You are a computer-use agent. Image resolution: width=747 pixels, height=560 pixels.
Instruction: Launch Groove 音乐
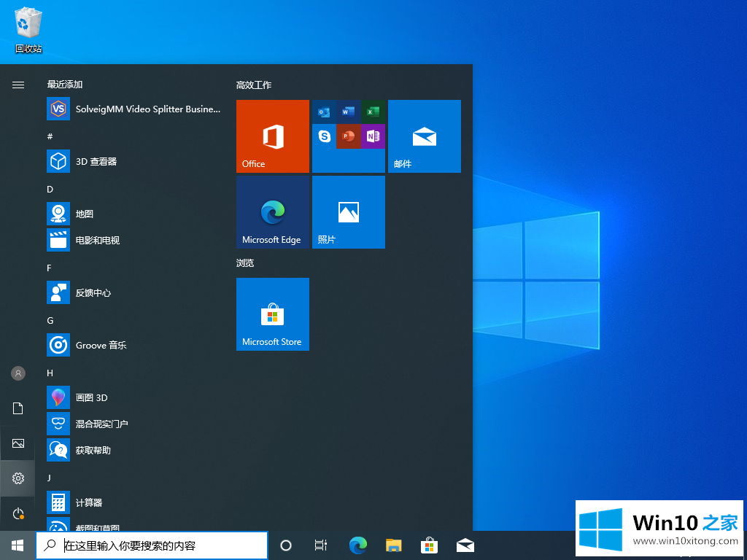[x=135, y=345]
